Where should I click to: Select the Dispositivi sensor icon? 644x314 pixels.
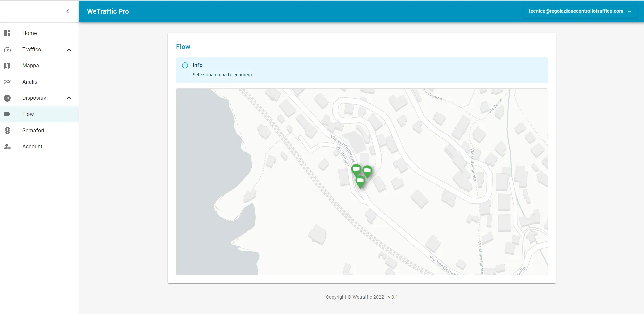7,98
